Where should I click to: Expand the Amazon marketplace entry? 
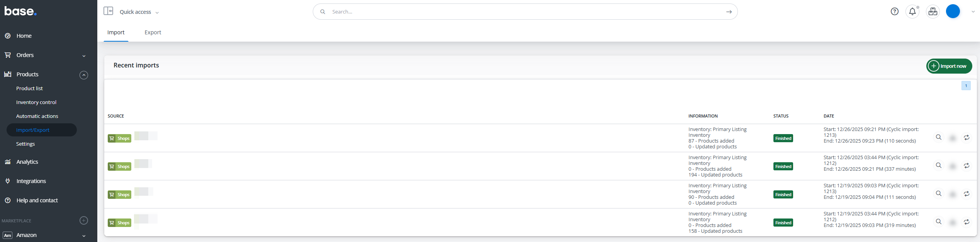coord(84,236)
